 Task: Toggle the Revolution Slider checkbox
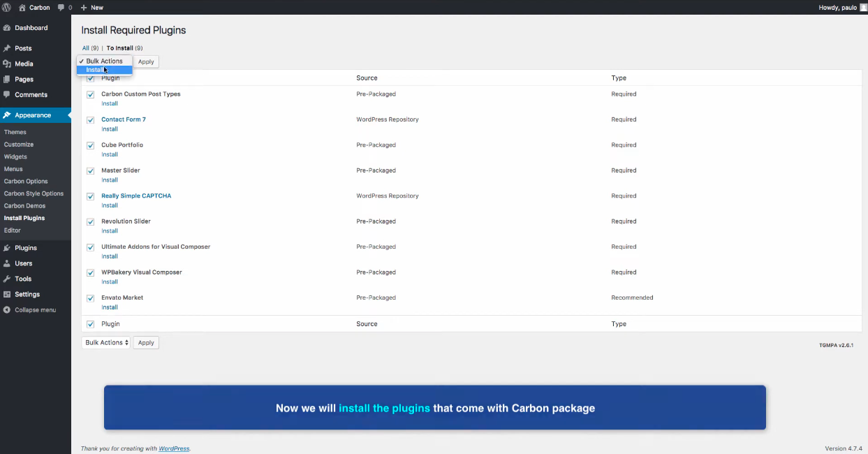tap(90, 222)
